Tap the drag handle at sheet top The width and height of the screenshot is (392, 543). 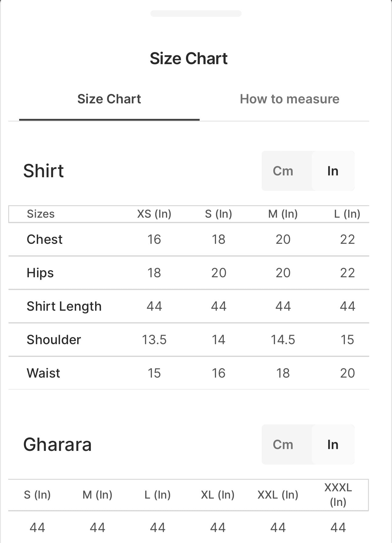196,13
